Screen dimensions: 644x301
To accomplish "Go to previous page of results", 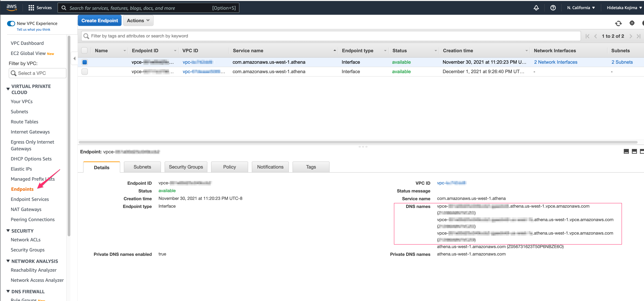I will tap(596, 36).
